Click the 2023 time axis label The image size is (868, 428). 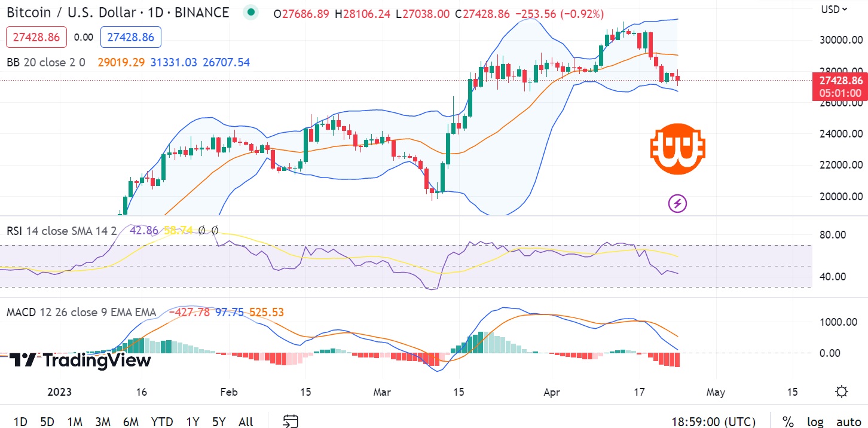[59, 392]
